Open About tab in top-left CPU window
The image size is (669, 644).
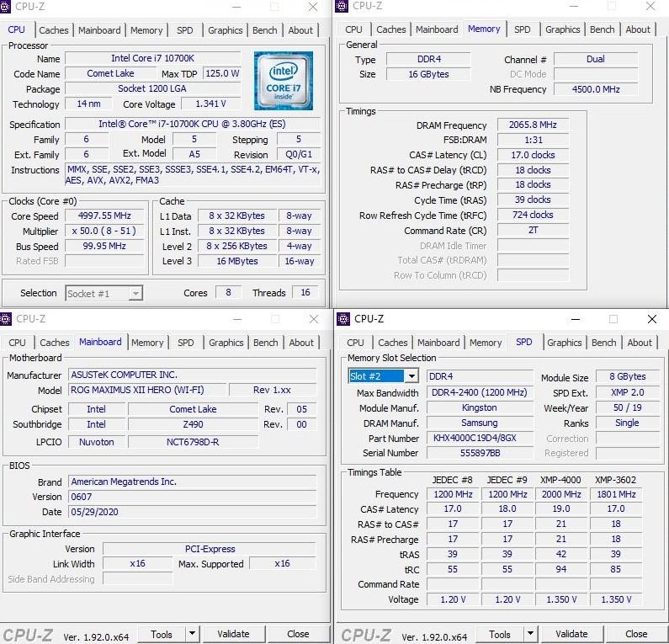(300, 30)
